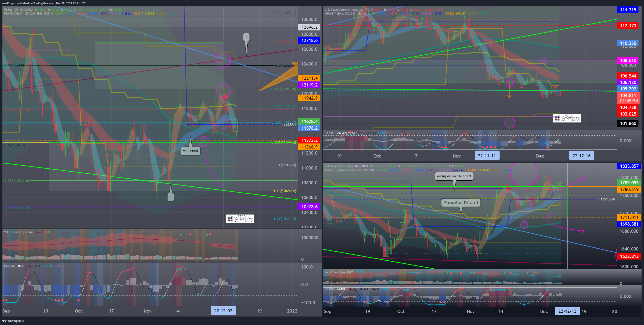This screenshot has width=644, height=325.
Task: Click the purple 10478.6 price label
Action: pyautogui.click(x=309, y=207)
